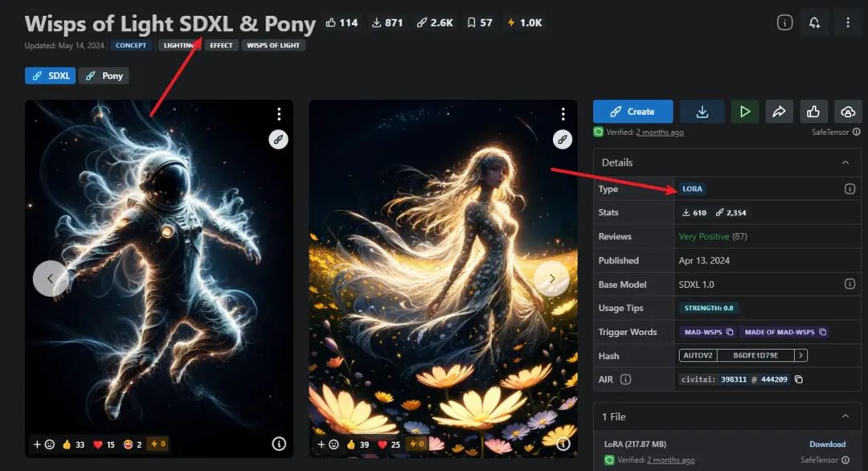Open the page three-dot menu in header
868x471 pixels.
[848, 23]
